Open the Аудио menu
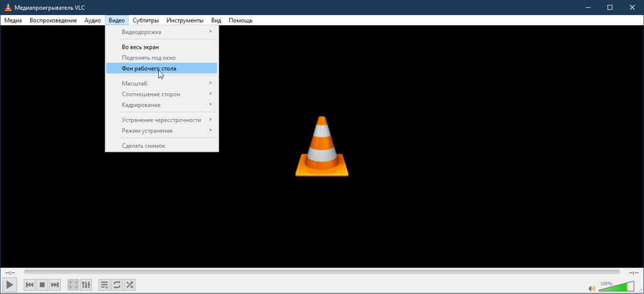644x294 pixels. coord(93,20)
